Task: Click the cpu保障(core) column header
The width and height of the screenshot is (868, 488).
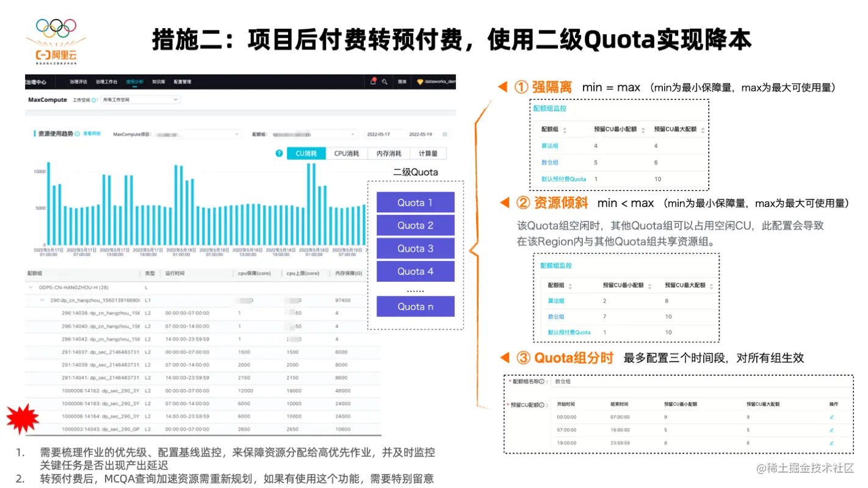Action: click(254, 274)
